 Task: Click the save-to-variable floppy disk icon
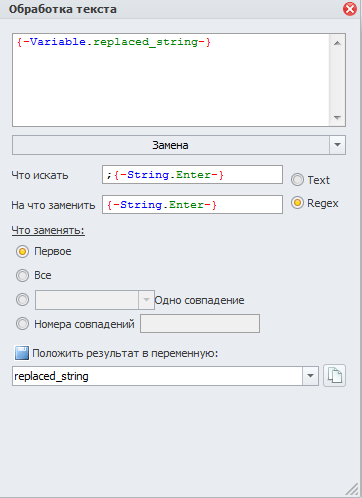pyautogui.click(x=22, y=353)
